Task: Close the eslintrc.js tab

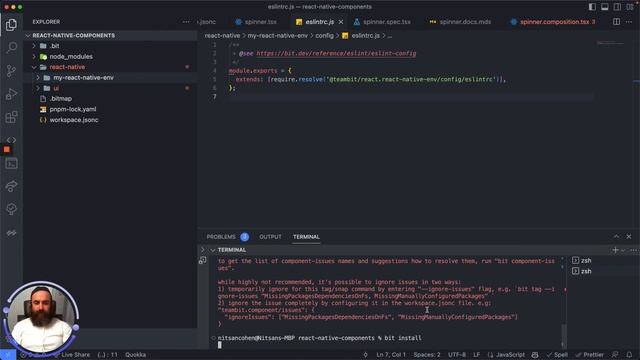Action: click(x=341, y=22)
